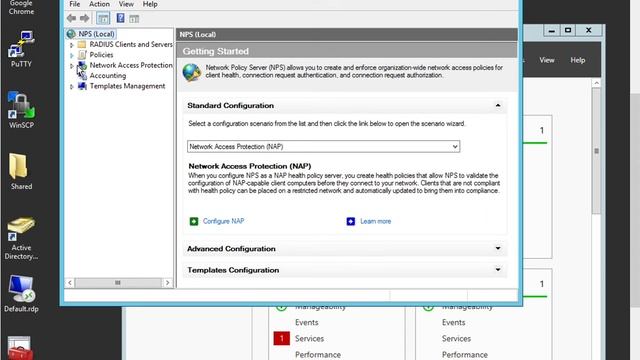Click the RADIUS Clients and Servers folder icon
The image size is (640, 360).
tap(82, 44)
